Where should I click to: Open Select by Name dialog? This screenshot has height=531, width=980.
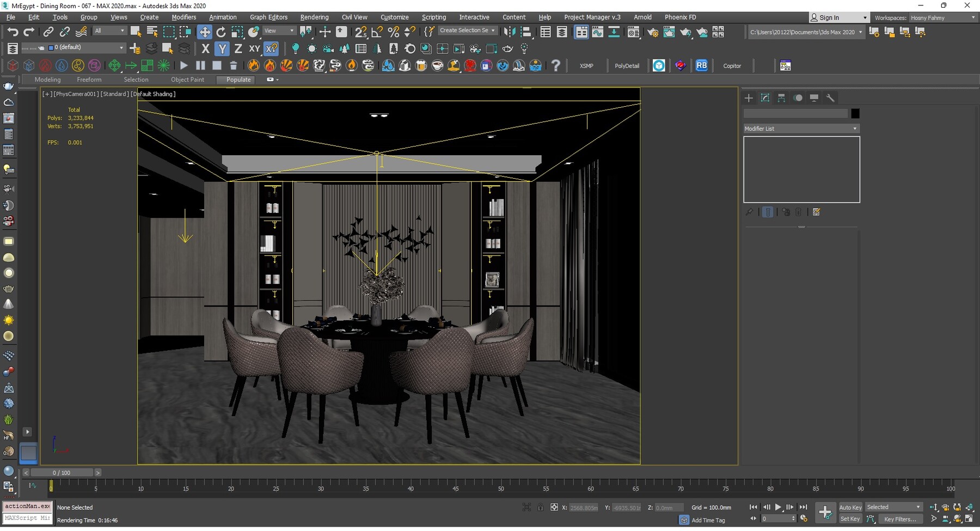click(152, 32)
